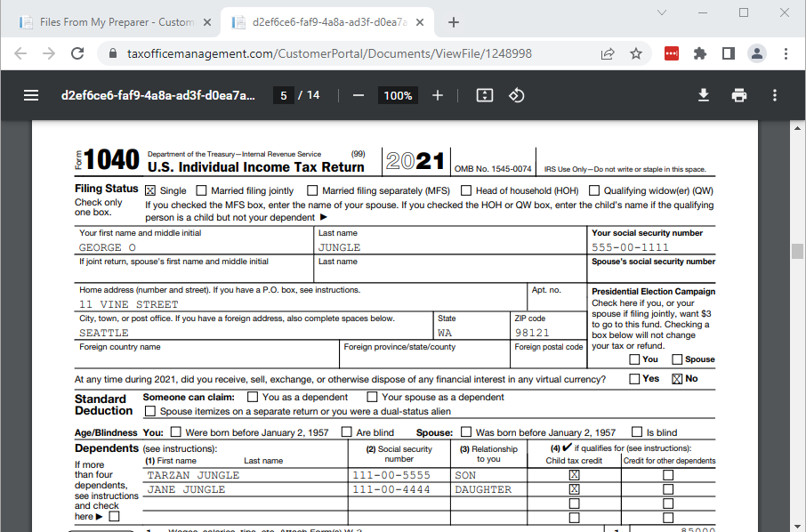Viewport: 806px width, 532px height.
Task: Bookmark this page with the star icon
Action: pyautogui.click(x=636, y=53)
